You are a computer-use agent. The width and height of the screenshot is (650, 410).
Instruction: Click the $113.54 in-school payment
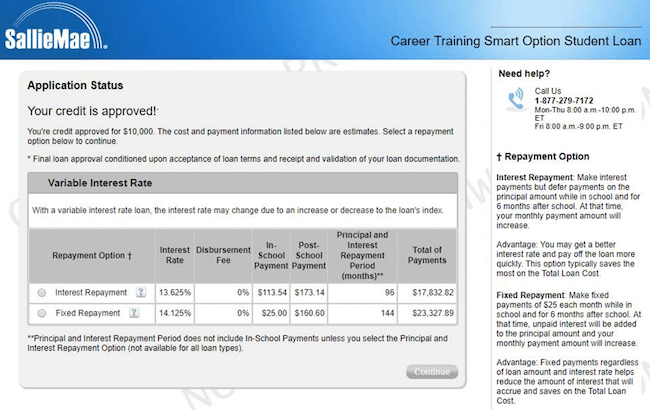tap(272, 292)
